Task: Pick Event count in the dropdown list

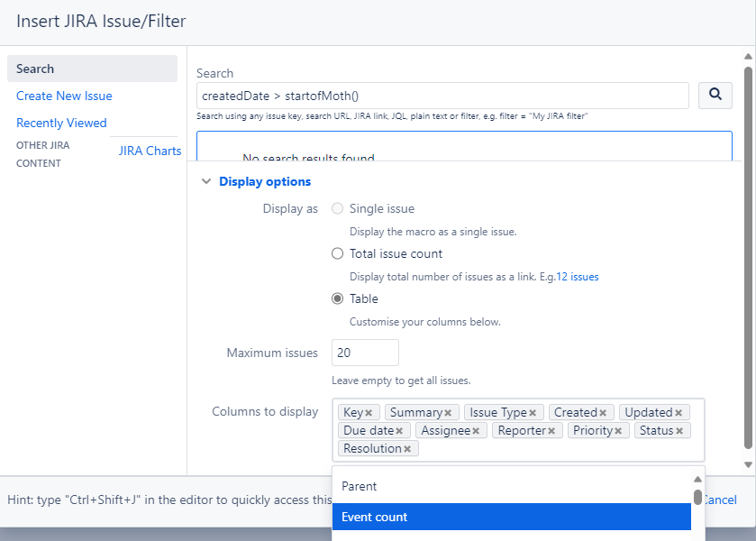Action: 512,517
